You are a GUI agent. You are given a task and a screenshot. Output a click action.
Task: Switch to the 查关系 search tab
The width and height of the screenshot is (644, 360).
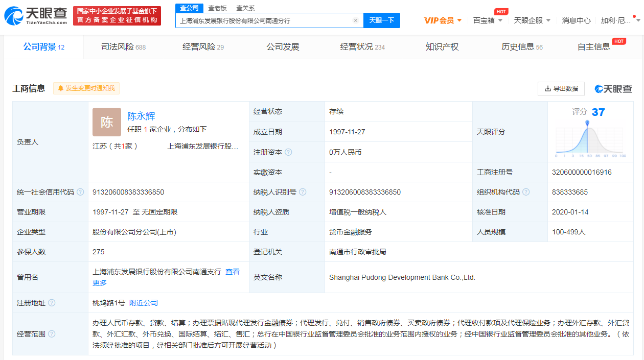[245, 8]
